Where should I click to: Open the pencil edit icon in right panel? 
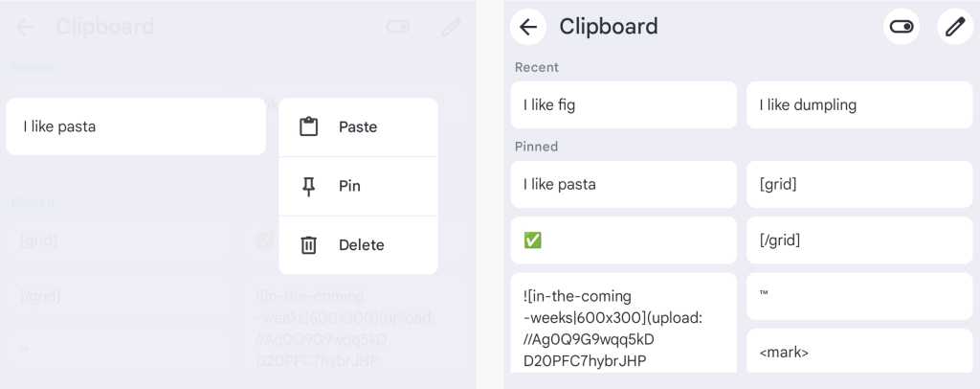click(x=954, y=27)
